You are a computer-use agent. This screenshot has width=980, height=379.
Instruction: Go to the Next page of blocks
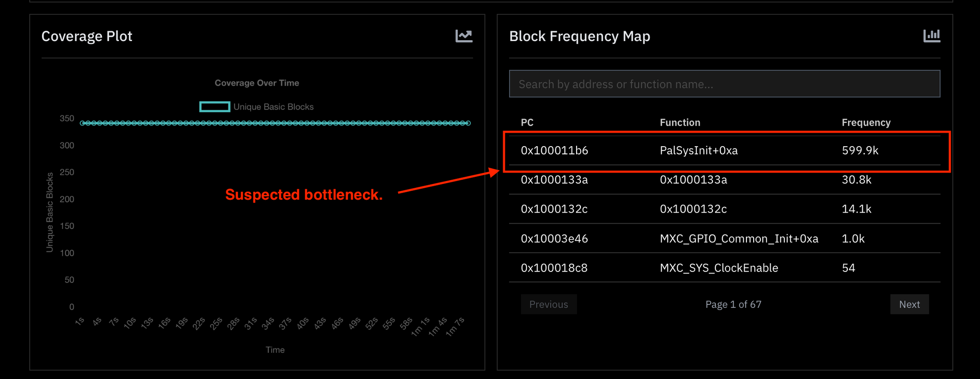[909, 304]
